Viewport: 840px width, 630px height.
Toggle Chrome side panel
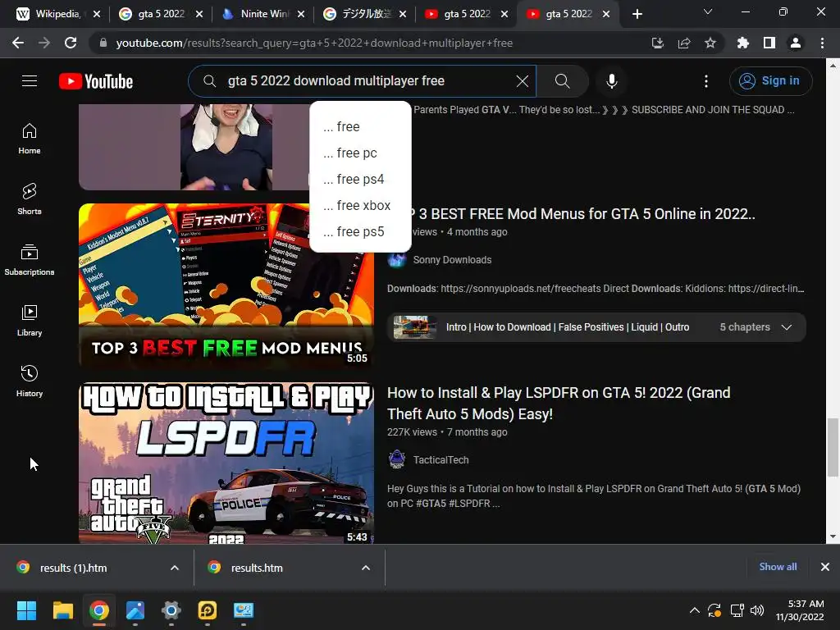coord(769,43)
